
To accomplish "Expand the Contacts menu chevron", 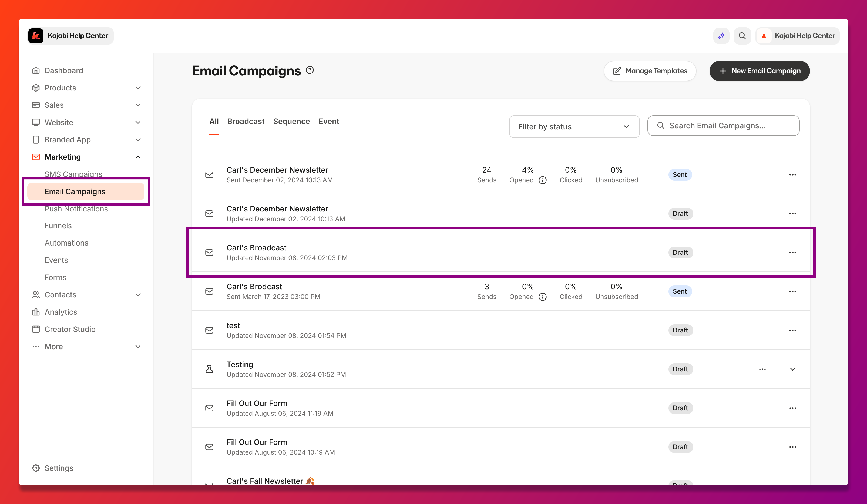I will coord(138,294).
